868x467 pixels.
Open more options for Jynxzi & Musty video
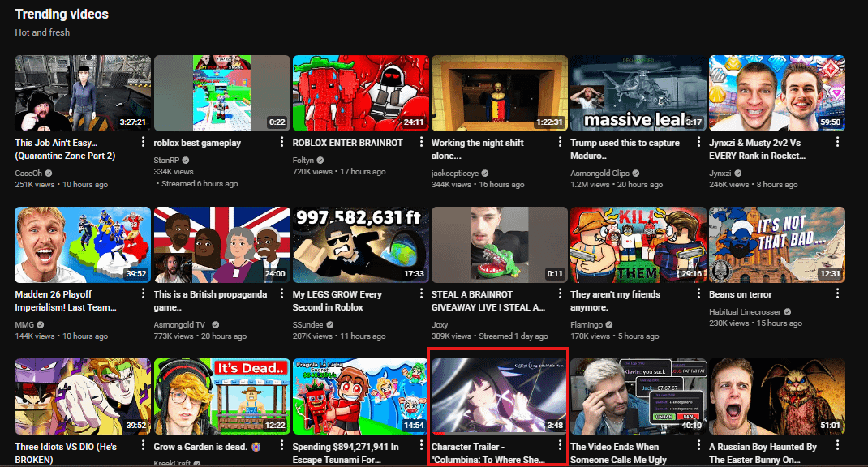pos(837,142)
